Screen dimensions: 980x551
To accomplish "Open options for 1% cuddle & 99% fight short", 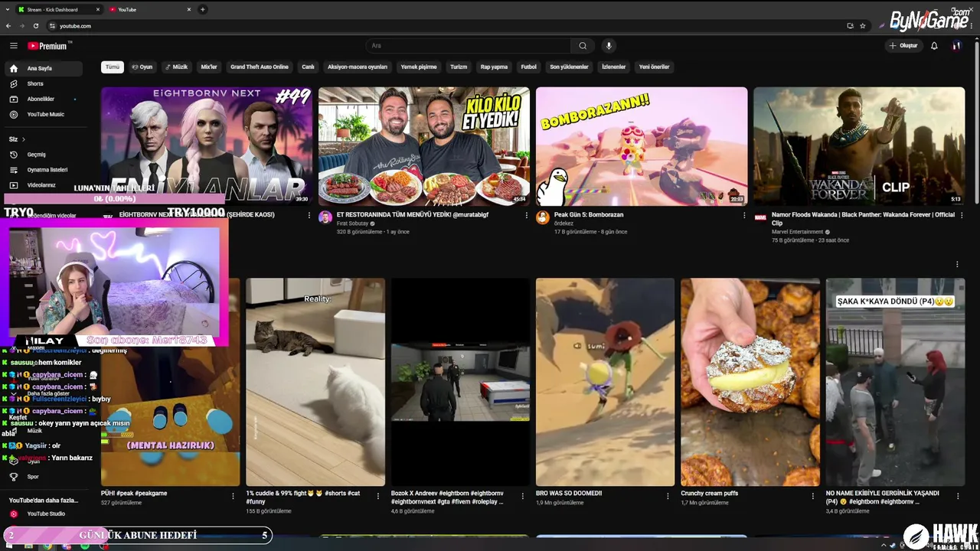I will pos(378,496).
